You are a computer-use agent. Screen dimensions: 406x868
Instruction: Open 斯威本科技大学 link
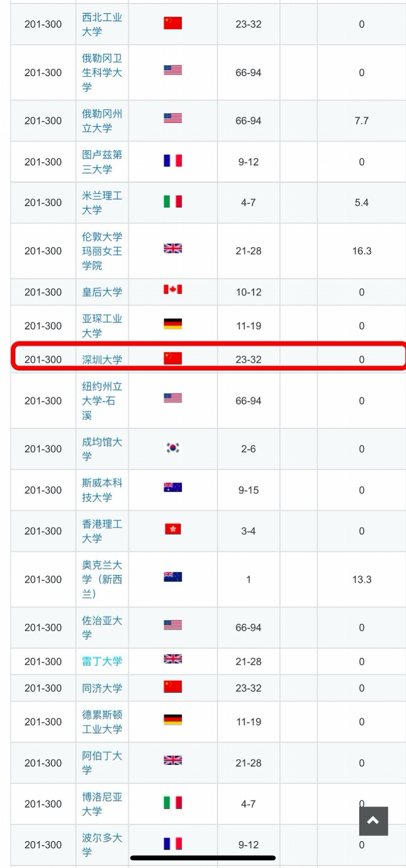pyautogui.click(x=102, y=490)
